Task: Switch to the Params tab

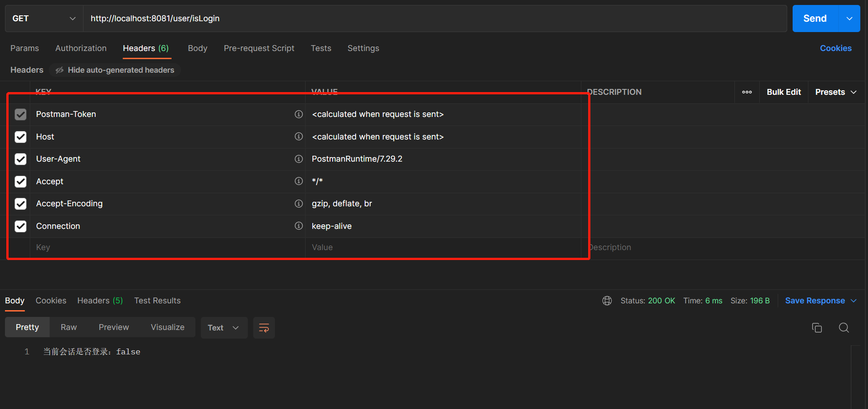Action: click(x=25, y=48)
